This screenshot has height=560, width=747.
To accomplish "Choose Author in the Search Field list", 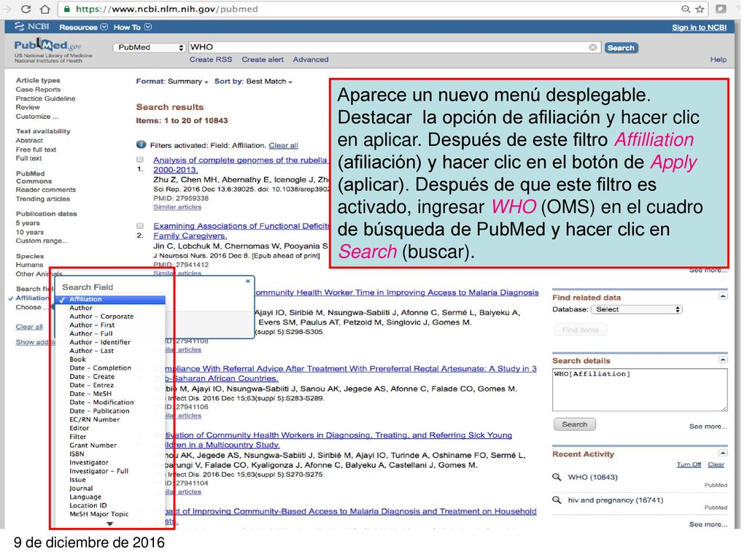I will pyautogui.click(x=81, y=308).
